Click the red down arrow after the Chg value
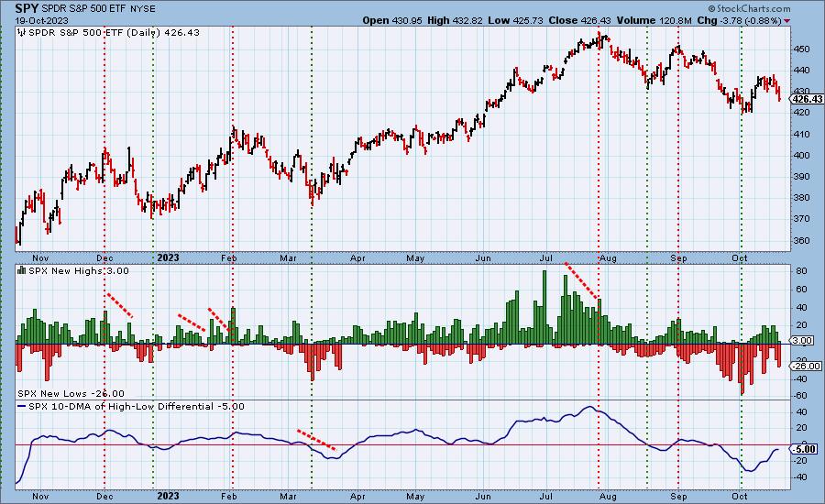 click(786, 21)
